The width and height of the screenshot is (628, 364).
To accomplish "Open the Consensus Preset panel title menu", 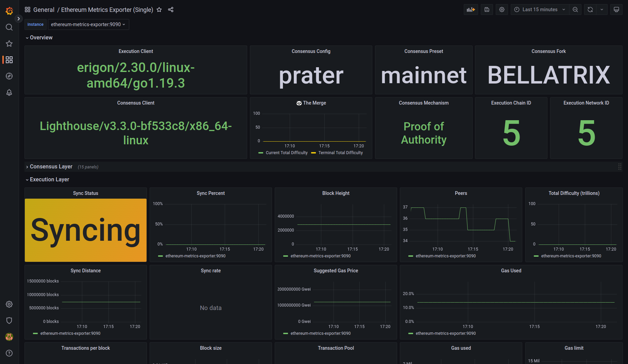I will click(424, 51).
